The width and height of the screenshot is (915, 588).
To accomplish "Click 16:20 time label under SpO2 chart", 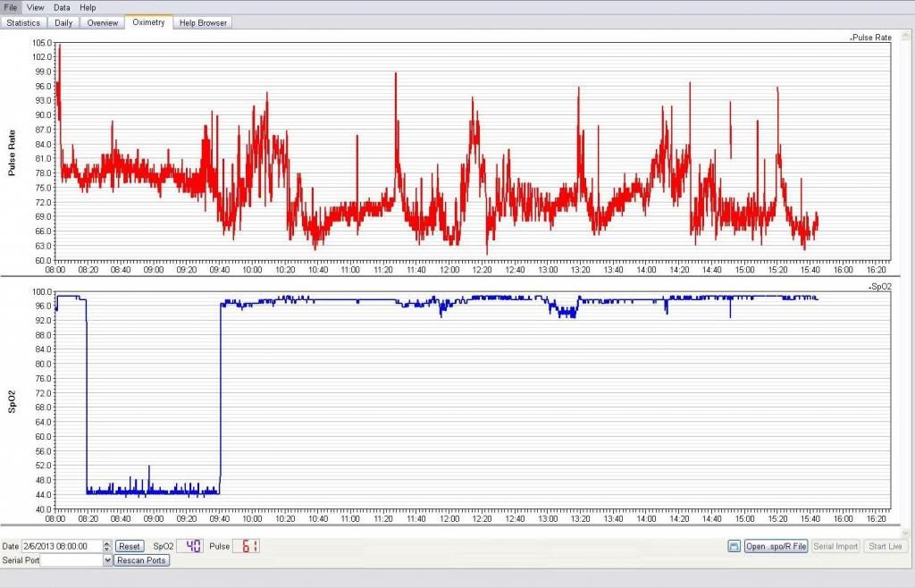I will tap(877, 518).
